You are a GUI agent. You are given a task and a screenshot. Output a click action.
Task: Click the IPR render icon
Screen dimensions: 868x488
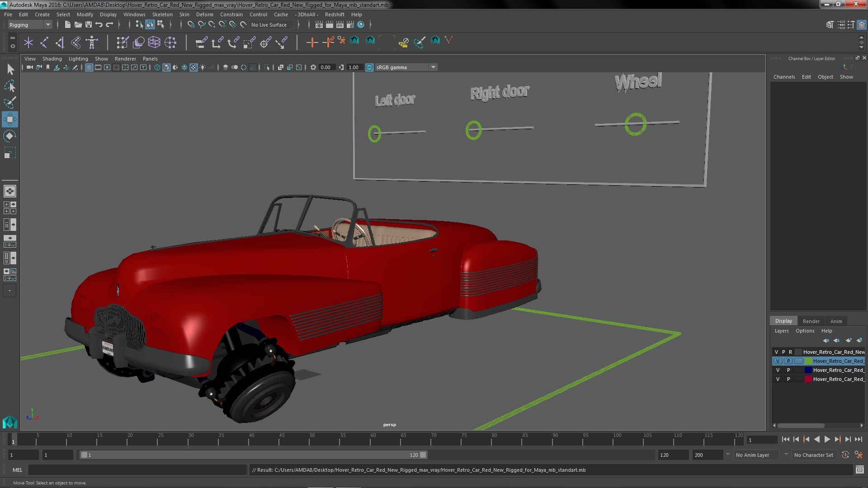pyautogui.click(x=340, y=24)
